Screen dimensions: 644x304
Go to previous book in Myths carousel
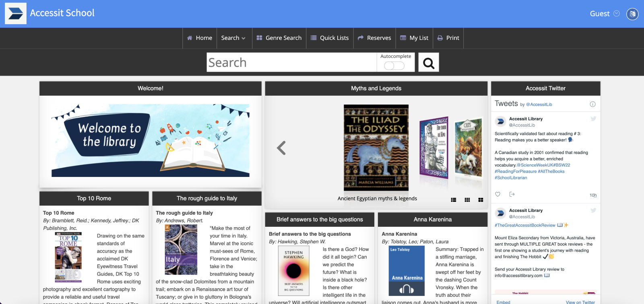(x=281, y=148)
